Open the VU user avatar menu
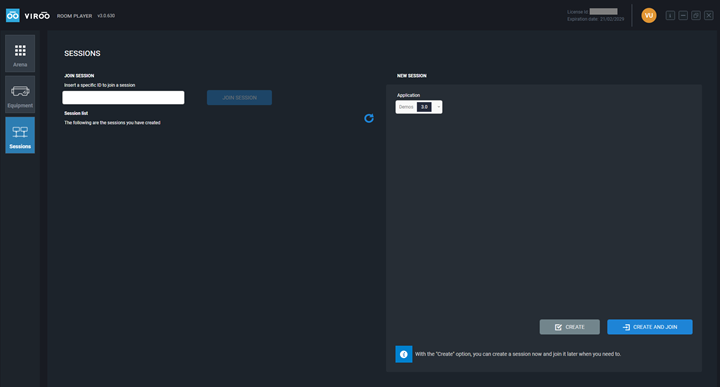 tap(648, 15)
